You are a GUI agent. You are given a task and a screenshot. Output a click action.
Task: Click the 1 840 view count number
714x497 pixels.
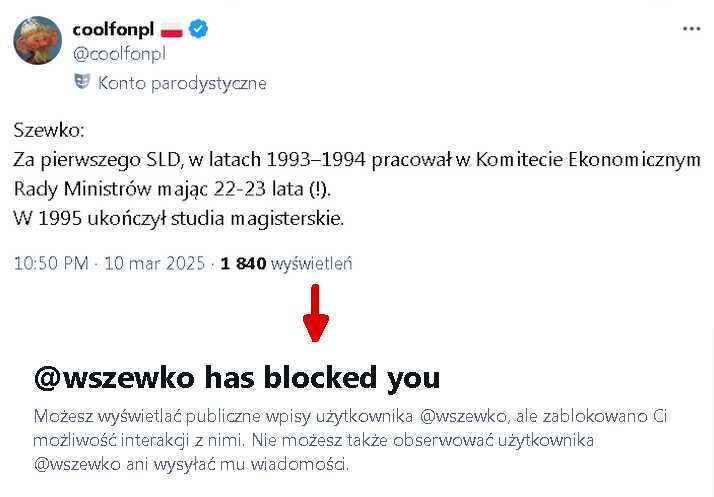click(243, 263)
